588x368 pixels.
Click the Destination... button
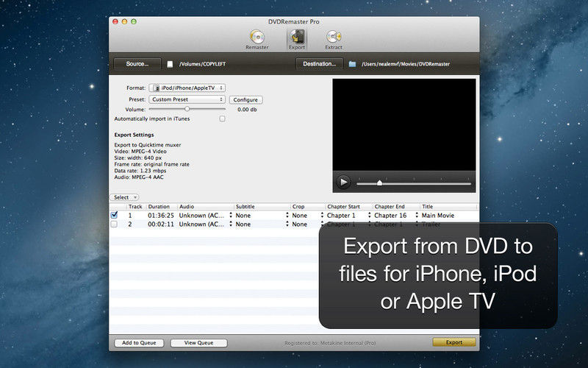coord(319,64)
